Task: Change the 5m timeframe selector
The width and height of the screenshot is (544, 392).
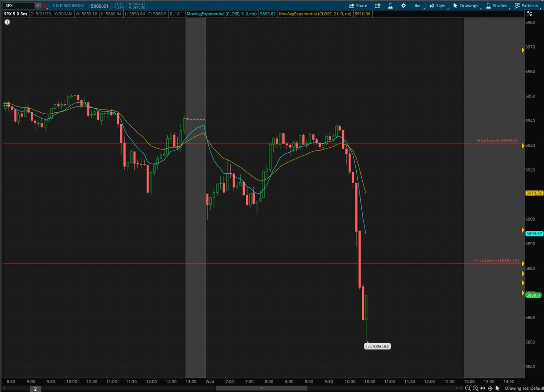Action: pyautogui.click(x=418, y=6)
